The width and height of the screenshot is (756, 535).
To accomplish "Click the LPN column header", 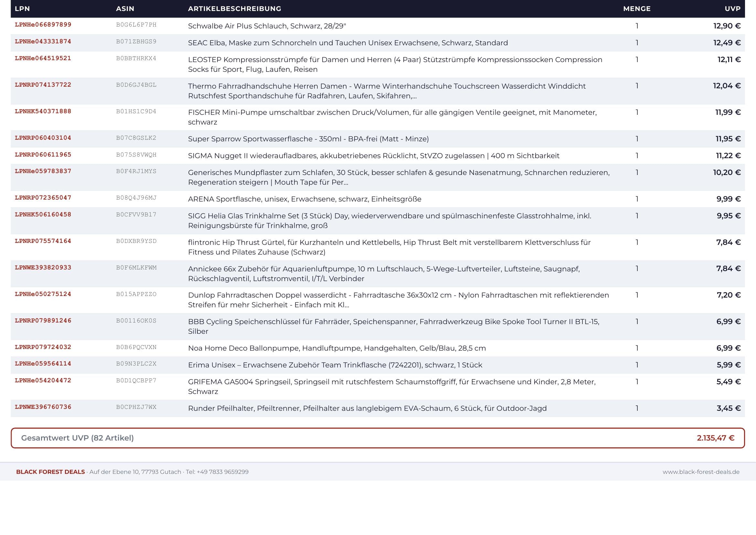I will [22, 9].
